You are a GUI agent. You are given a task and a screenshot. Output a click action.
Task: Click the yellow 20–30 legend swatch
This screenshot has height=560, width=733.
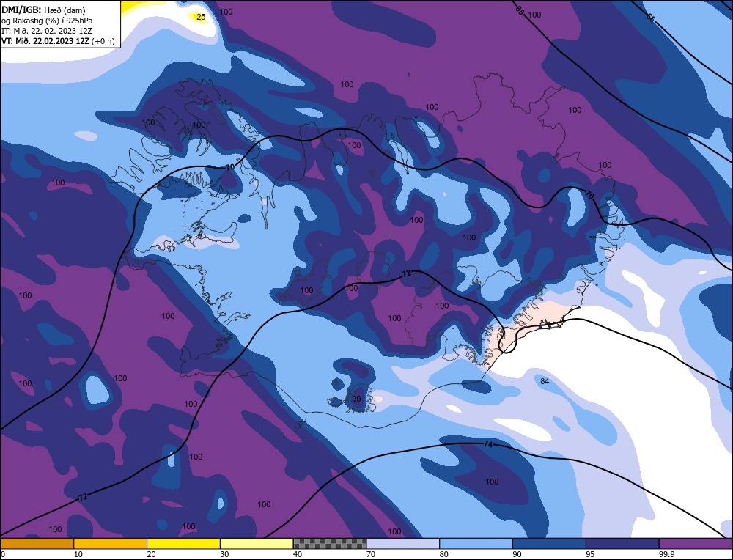pyautogui.click(x=183, y=544)
